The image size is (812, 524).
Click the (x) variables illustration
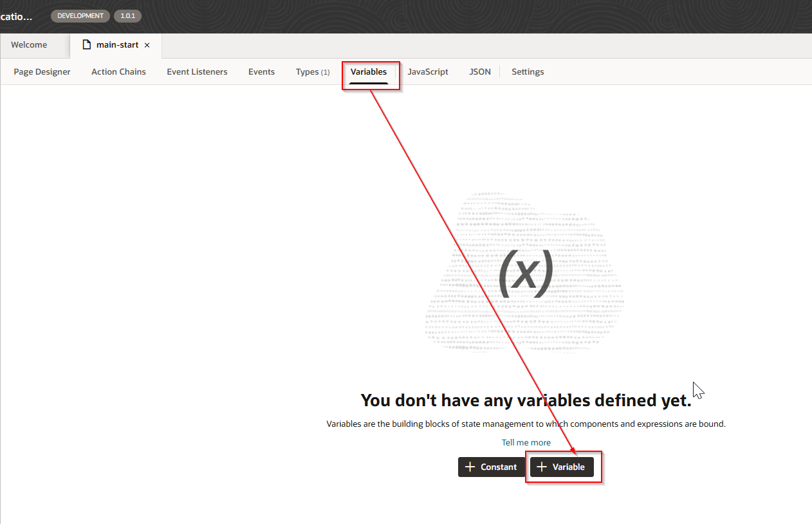(525, 273)
